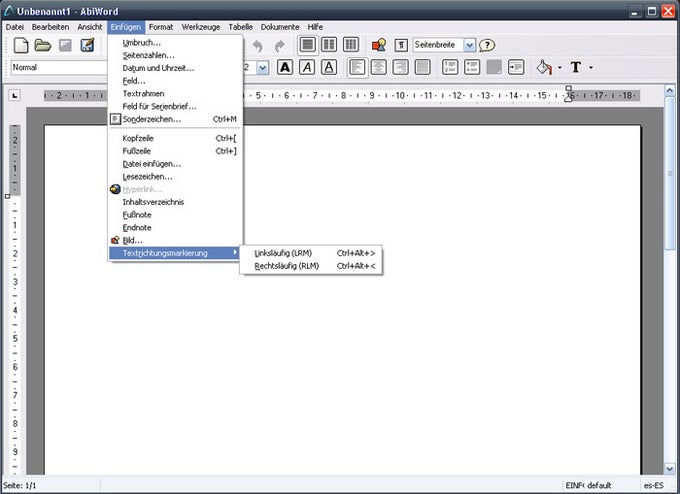Justify the paragraph text
Viewport: 680px width, 494px height.
[x=422, y=67]
